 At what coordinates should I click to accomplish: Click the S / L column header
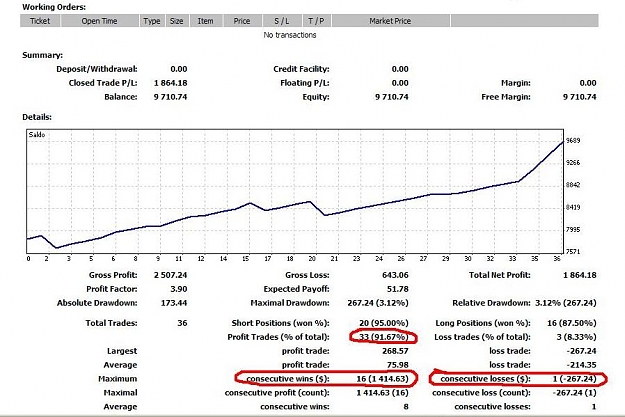point(282,21)
